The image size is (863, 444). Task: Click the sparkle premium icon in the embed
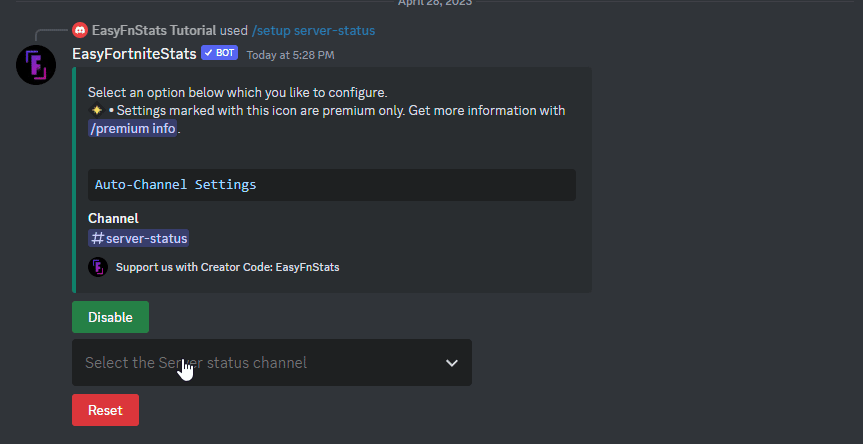(x=96, y=111)
